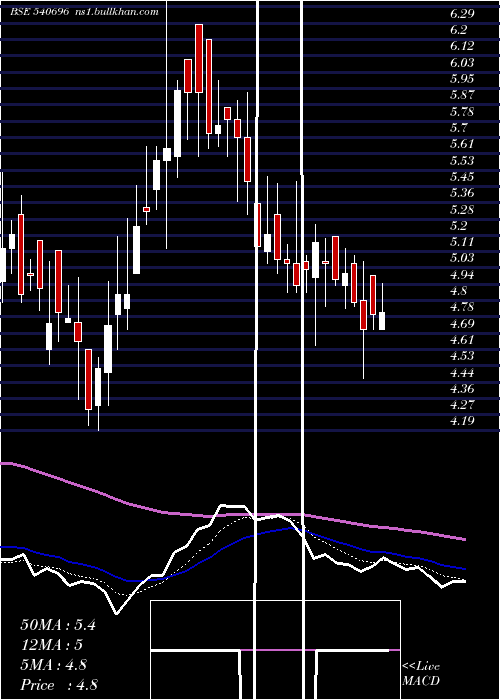Select the 4.94 axis value
500x700 pixels.
(x=462, y=275)
